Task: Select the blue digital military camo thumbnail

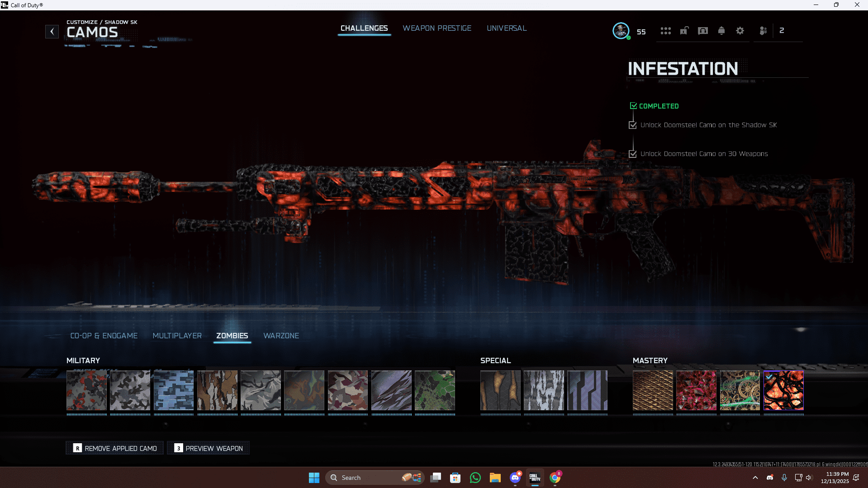Action: point(174,390)
